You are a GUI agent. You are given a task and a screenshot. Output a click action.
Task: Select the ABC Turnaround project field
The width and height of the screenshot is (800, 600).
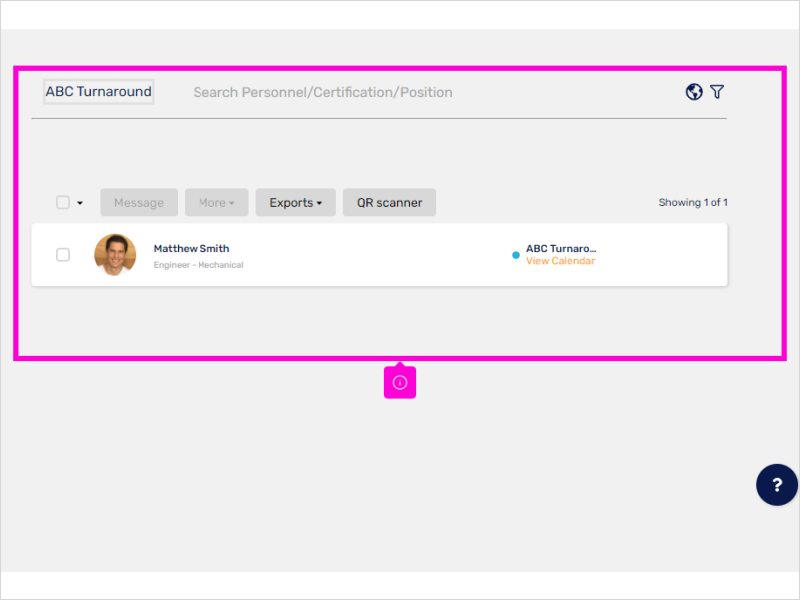[98, 92]
